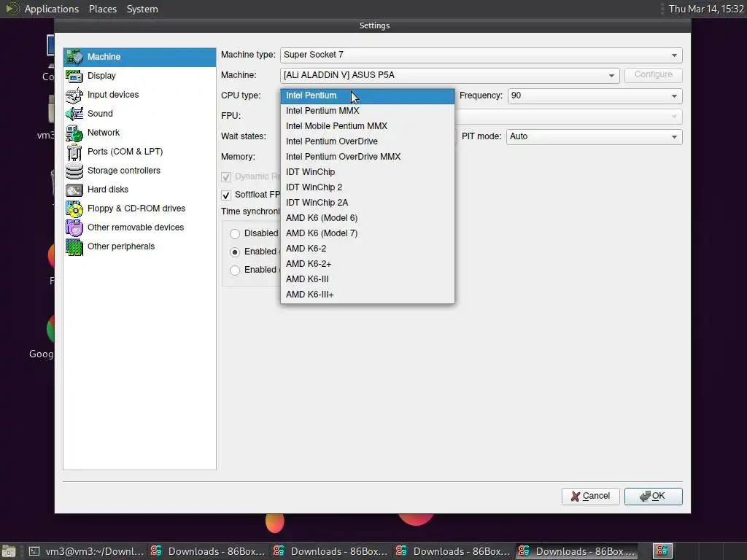Screen dimensions: 747x560
Task: Open the Machine type dropdown
Action: 481,55
